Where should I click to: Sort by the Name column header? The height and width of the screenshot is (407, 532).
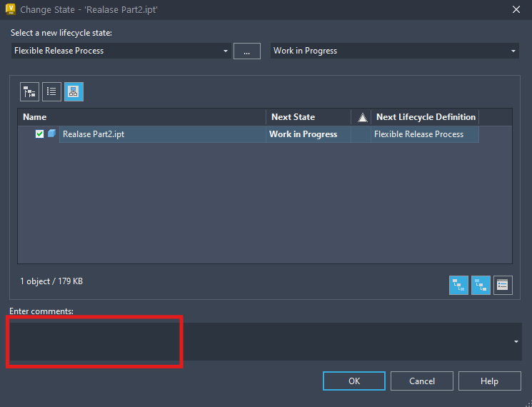(142, 117)
